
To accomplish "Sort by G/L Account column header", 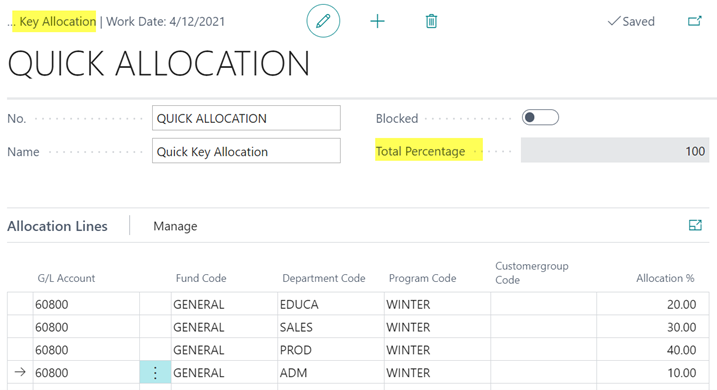I will coord(66,278).
